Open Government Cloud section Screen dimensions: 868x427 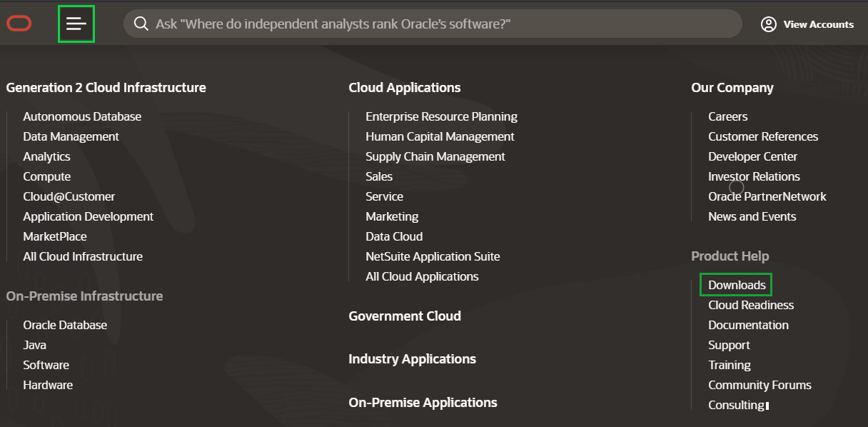[405, 316]
